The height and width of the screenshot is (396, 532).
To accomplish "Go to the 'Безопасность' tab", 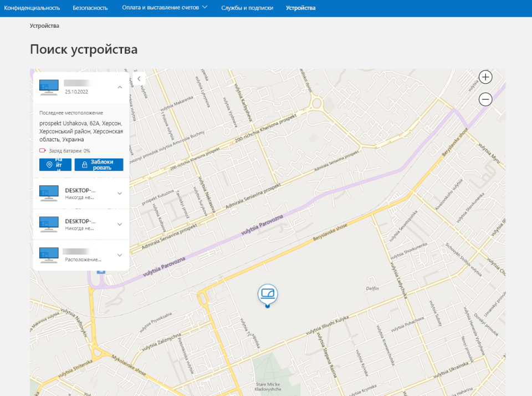I will click(x=91, y=8).
